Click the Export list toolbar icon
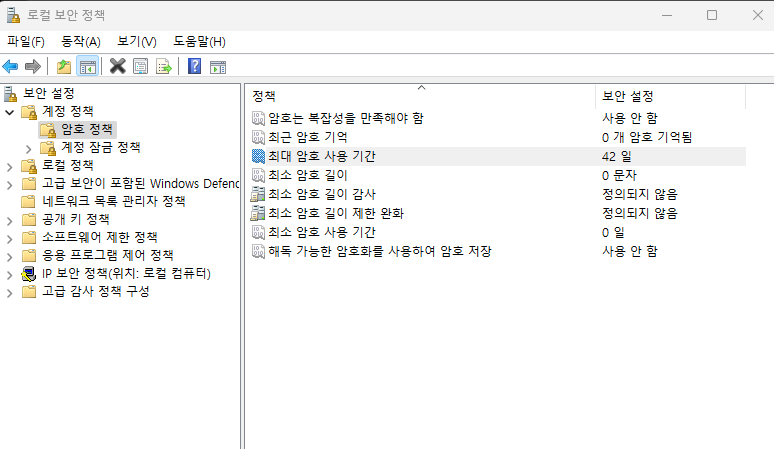 click(163, 66)
